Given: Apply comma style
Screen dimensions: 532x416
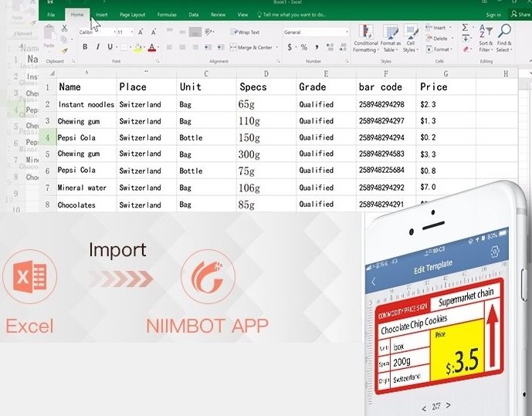Looking at the screenshot, I should (317, 47).
